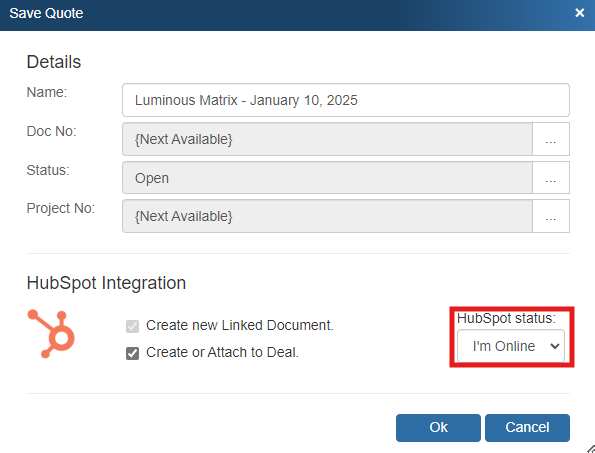The image size is (595, 453).
Task: Grab the dialog resize grip corner
Action: (x=590, y=449)
